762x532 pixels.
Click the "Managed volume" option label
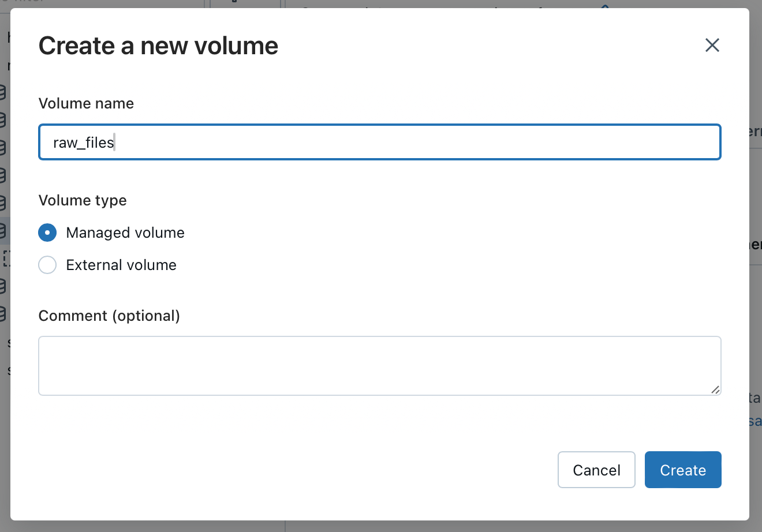(x=125, y=233)
